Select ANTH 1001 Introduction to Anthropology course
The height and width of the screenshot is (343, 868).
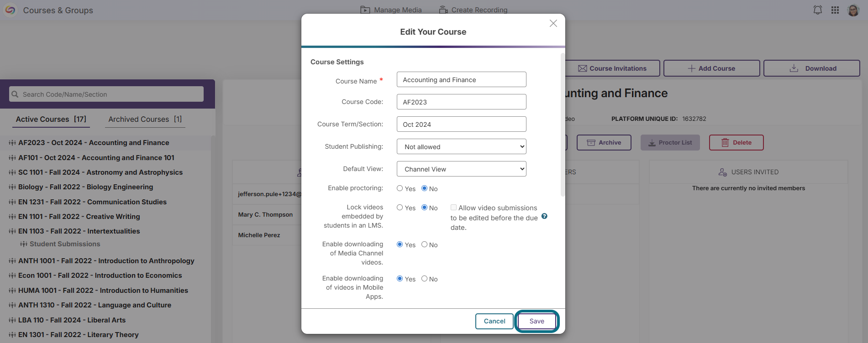tap(106, 261)
